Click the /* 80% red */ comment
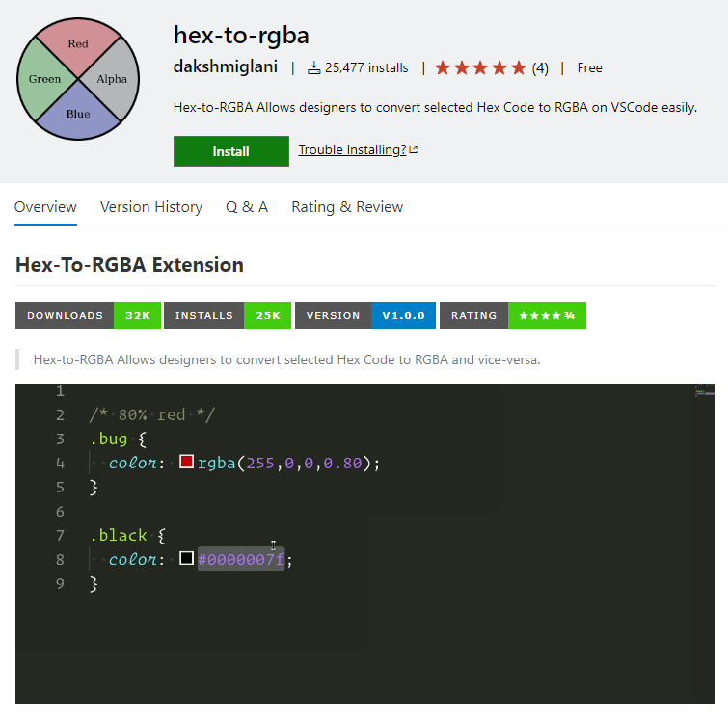Screen dimensions: 728x717 pos(152,414)
